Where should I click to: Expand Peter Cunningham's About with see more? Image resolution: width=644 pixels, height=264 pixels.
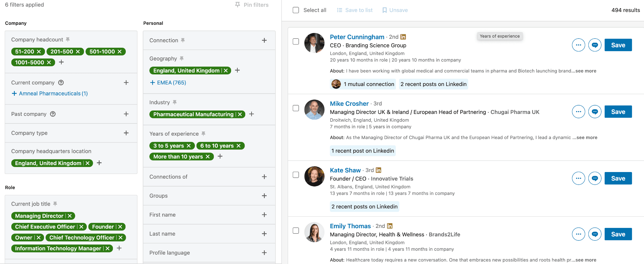pyautogui.click(x=586, y=71)
